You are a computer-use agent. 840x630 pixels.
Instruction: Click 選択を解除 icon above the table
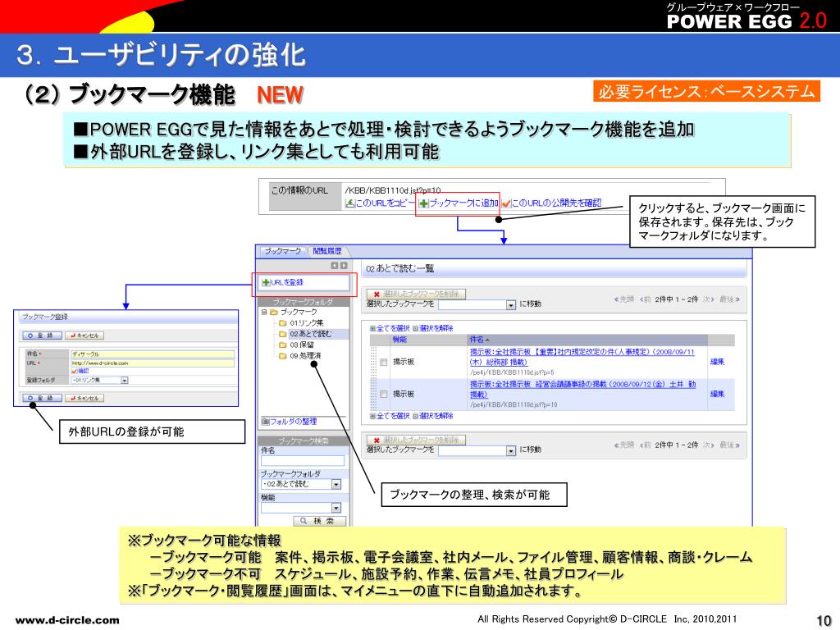(416, 328)
